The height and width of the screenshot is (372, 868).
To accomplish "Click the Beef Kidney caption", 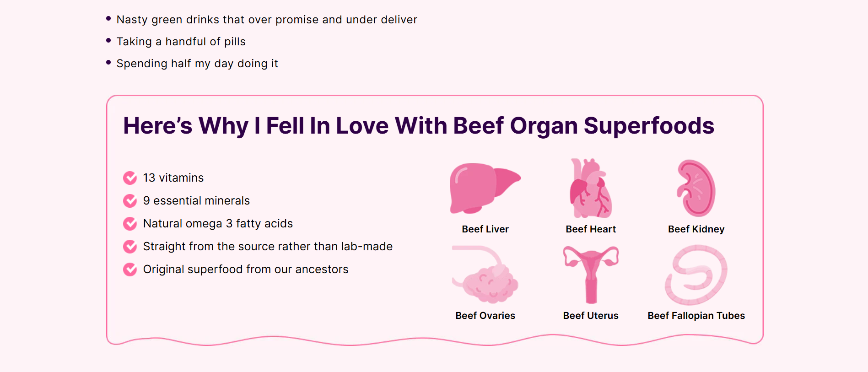I will point(696,229).
